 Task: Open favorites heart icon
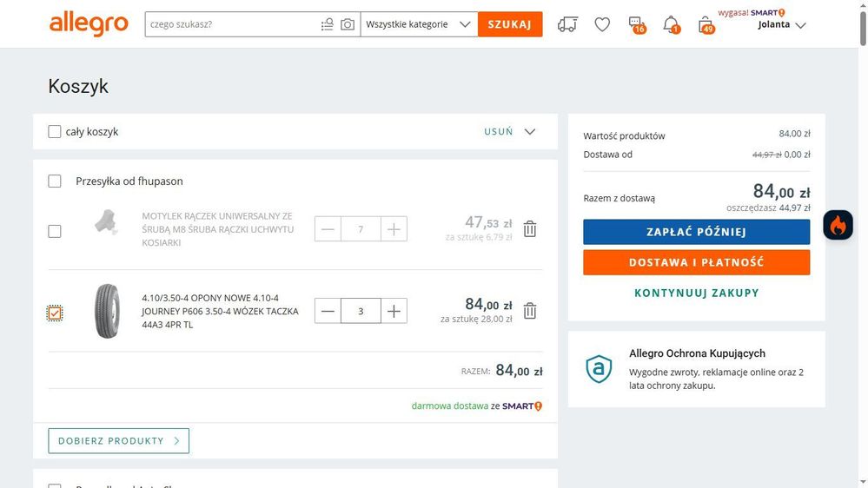click(602, 24)
